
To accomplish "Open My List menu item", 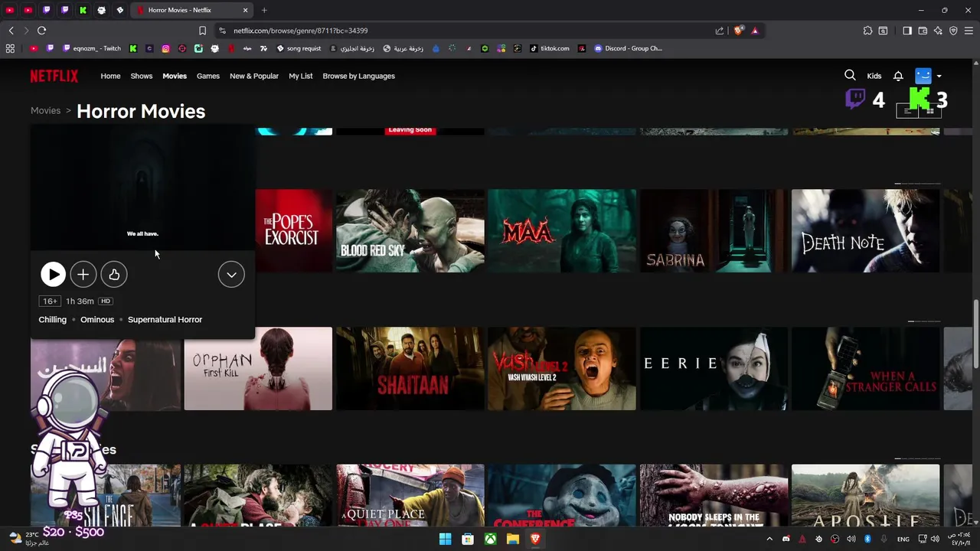I will (x=300, y=76).
